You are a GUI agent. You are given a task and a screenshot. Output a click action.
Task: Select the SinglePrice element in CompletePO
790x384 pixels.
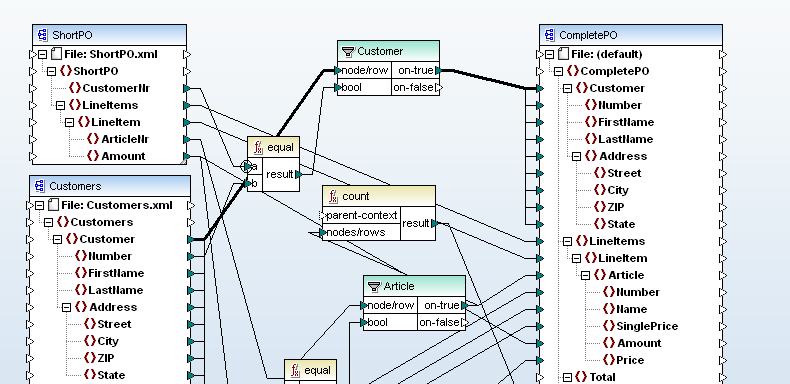pyautogui.click(x=647, y=326)
